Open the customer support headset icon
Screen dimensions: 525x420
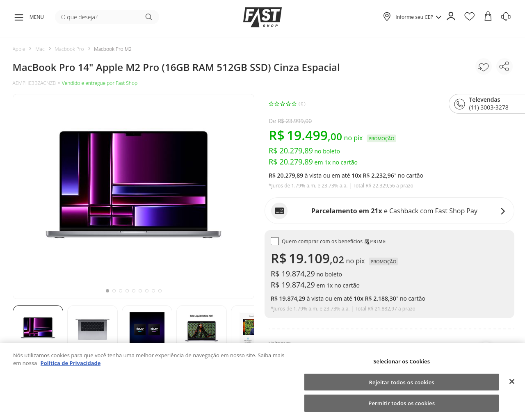tap(506, 16)
